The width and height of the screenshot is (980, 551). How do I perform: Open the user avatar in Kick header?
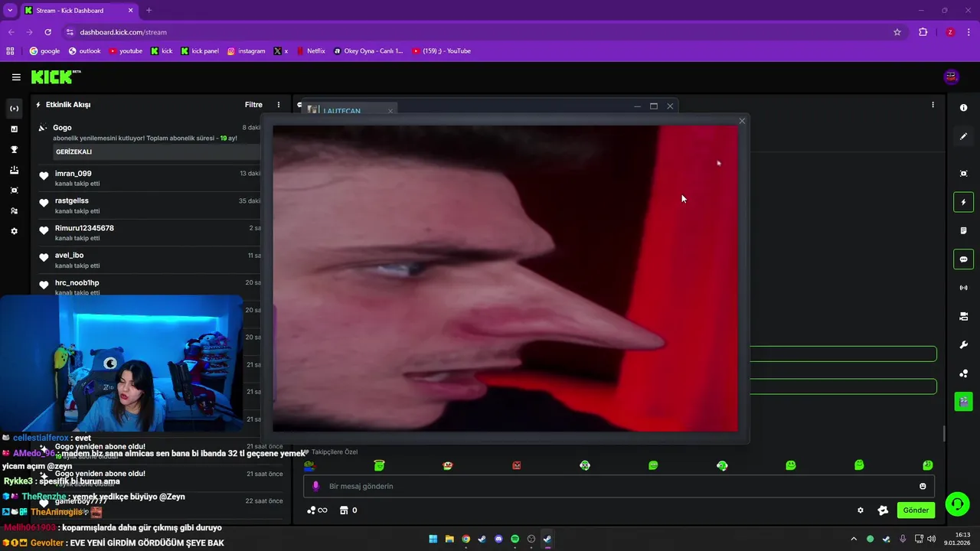coord(952,77)
